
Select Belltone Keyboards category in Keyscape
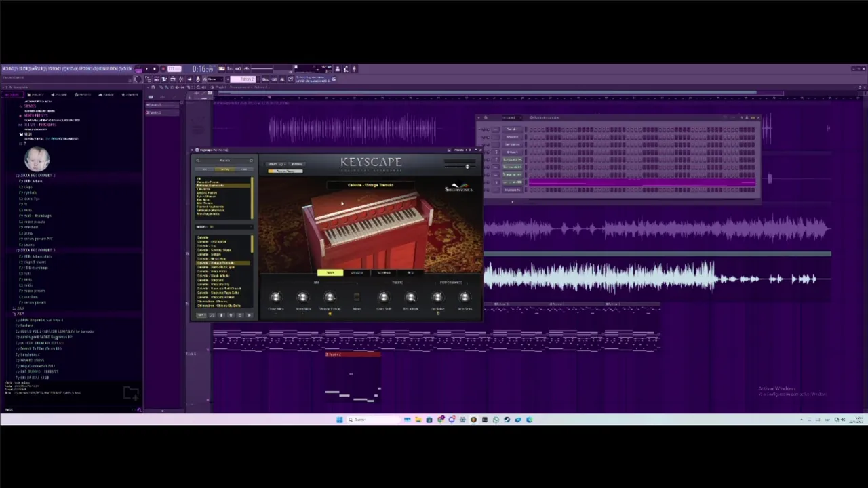click(x=222, y=186)
